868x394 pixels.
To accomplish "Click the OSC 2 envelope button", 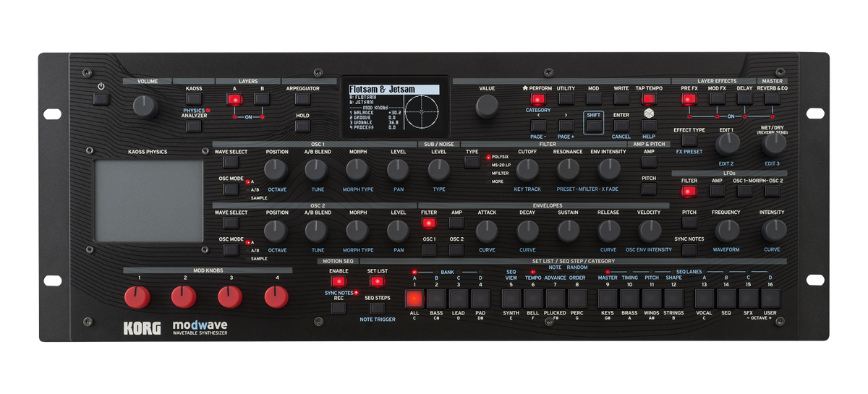I will point(456,249).
